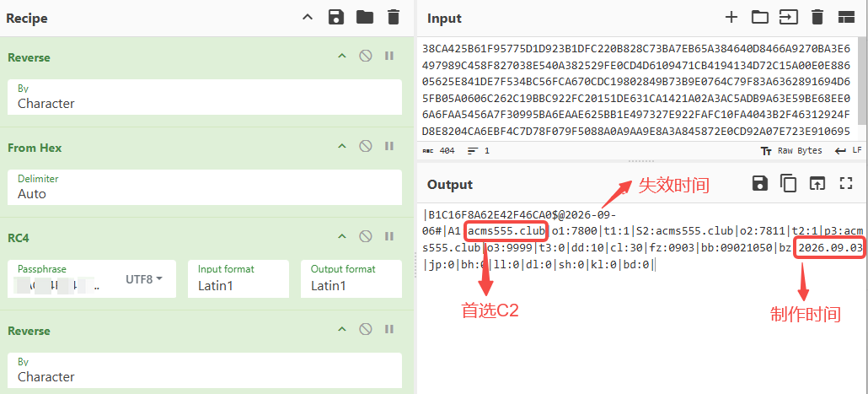Screen dimensions: 868x394
Task: Open the passphrase UTF8 encoding dropdown
Action: point(144,278)
